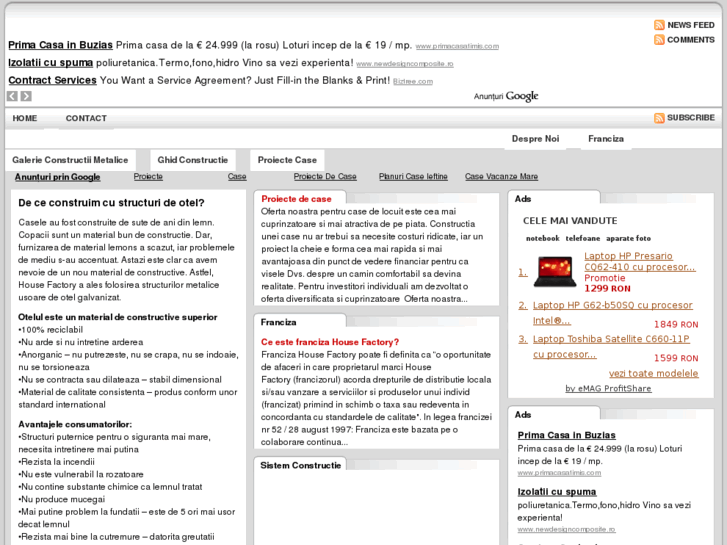Image resolution: width=727 pixels, height=545 pixels.
Task: Click the Sistem Constructie panel heading
Action: point(300,466)
